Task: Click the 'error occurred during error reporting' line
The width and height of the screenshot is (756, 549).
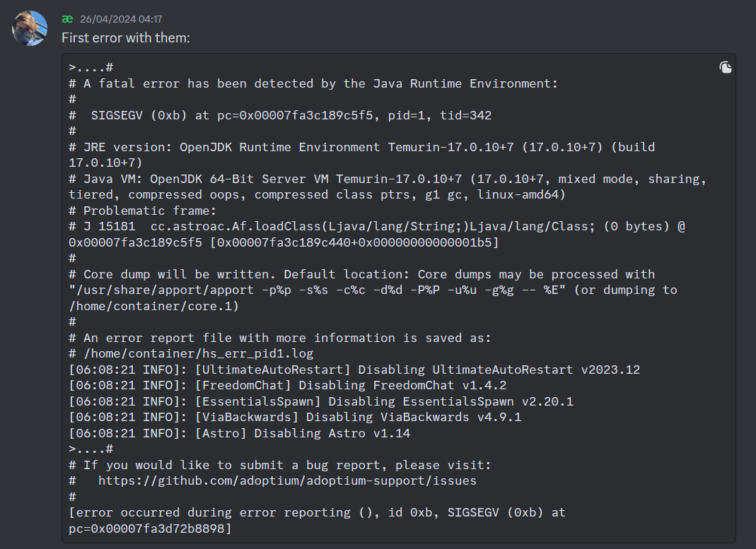Action: [x=317, y=512]
